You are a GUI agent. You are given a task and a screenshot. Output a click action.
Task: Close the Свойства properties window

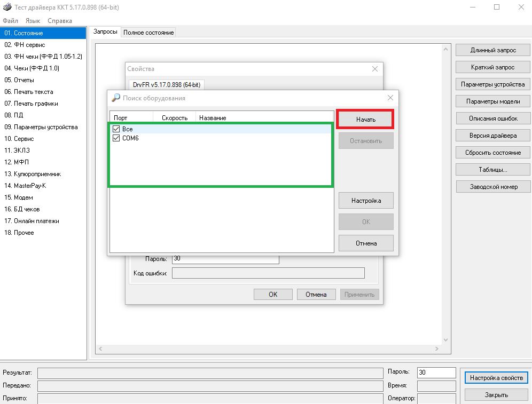pos(375,69)
